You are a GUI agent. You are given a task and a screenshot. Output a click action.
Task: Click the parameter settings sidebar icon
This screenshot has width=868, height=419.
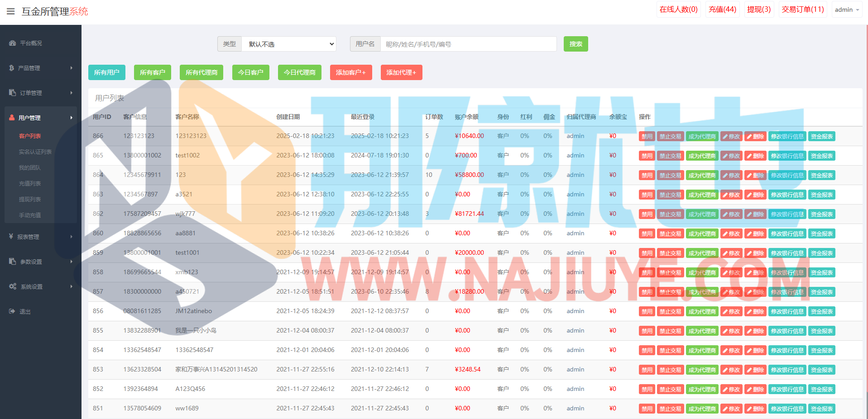[x=12, y=262]
